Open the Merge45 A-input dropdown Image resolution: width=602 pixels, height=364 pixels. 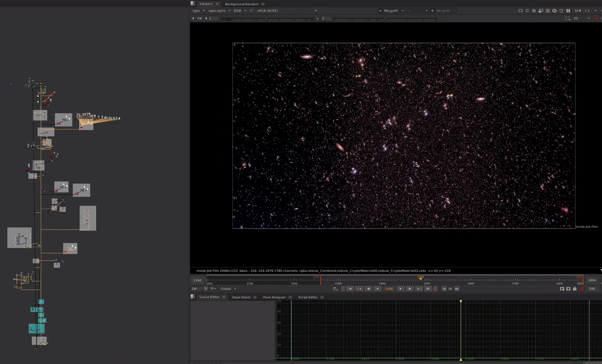coord(393,11)
